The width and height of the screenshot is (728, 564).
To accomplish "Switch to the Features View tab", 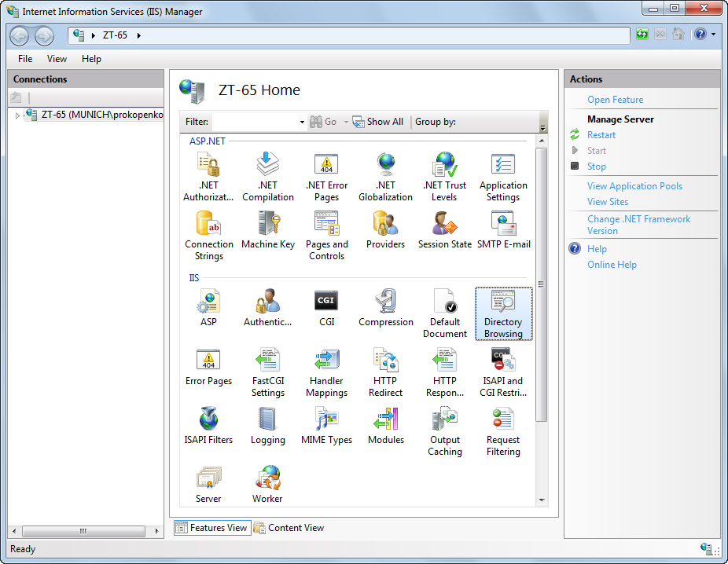I will [212, 528].
